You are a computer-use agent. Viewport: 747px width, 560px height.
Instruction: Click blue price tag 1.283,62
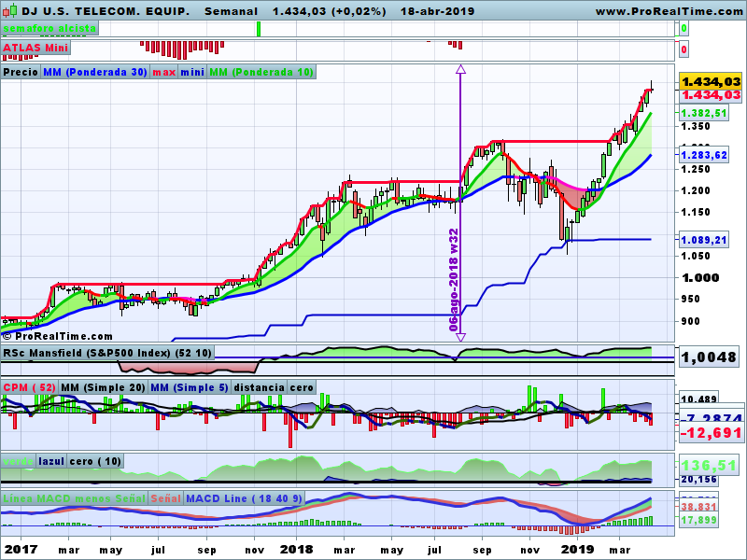click(704, 155)
